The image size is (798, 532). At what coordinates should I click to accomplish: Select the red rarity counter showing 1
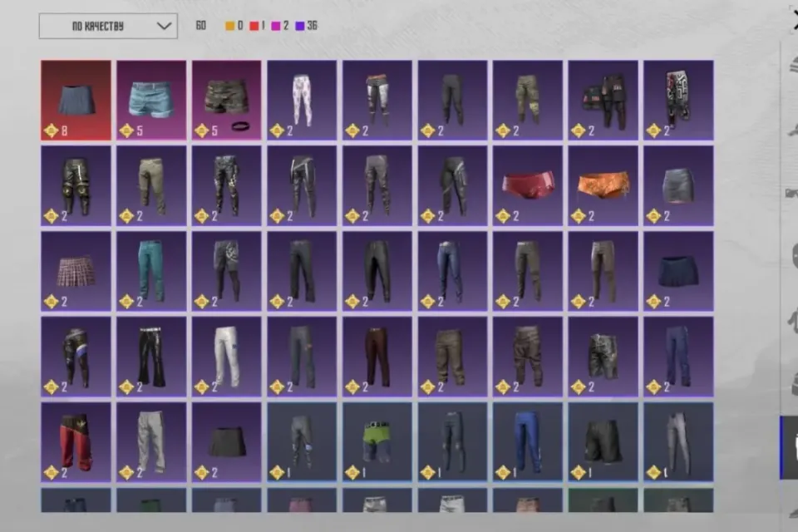(x=257, y=26)
